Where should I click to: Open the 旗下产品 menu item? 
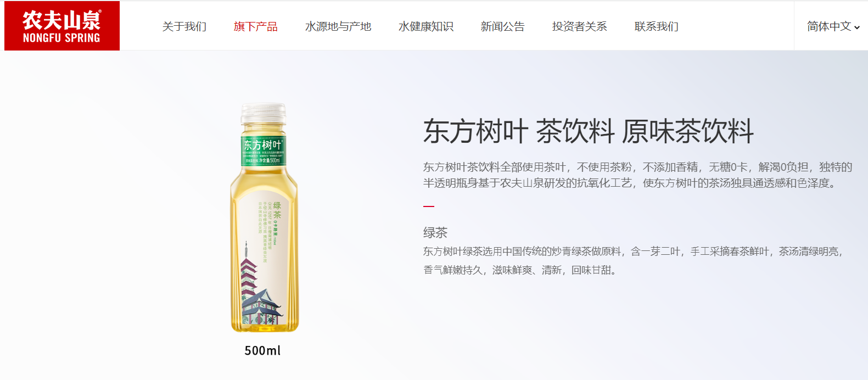click(x=256, y=26)
